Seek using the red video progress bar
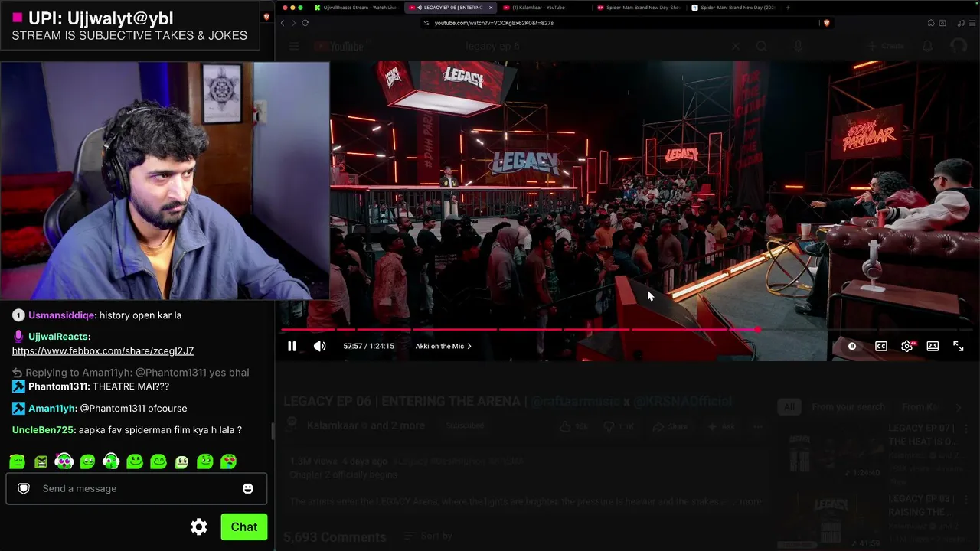This screenshot has width=980, height=551. [x=626, y=330]
